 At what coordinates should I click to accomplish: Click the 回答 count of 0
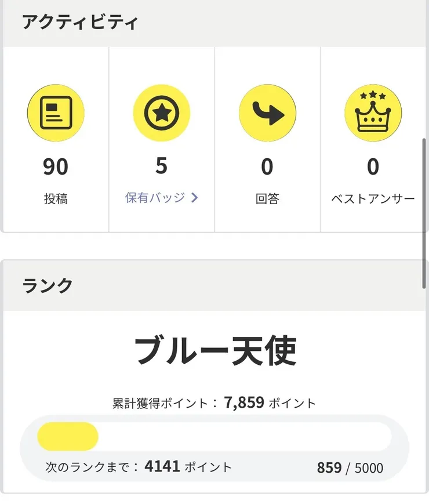267,167
